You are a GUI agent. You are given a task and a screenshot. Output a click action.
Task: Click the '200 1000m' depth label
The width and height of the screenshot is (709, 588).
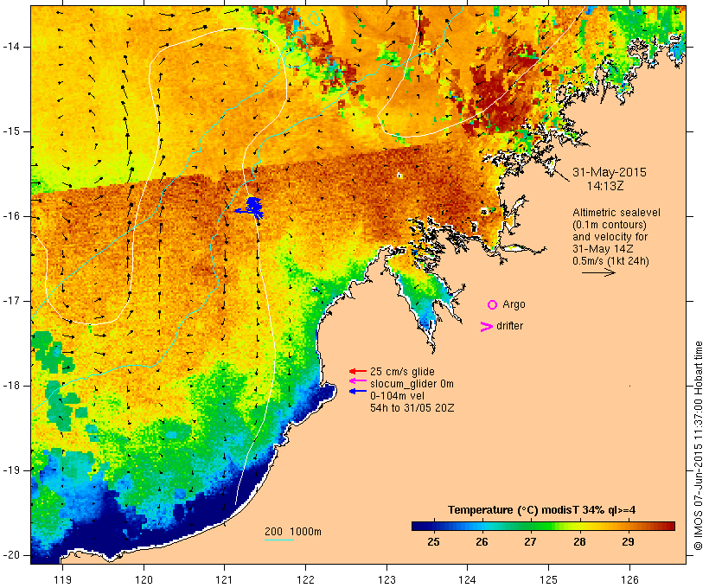(293, 532)
